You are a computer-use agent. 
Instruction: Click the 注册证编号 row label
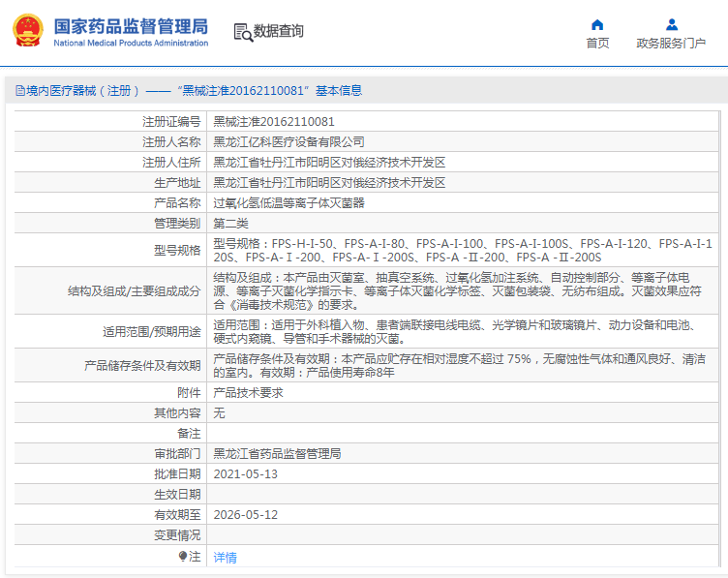pos(171,122)
